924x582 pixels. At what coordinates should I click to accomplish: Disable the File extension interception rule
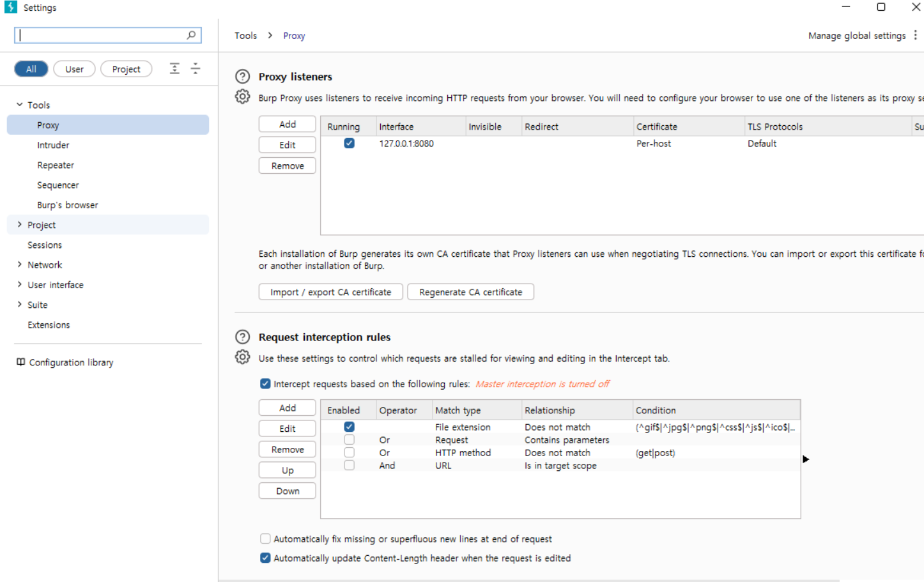pos(349,427)
